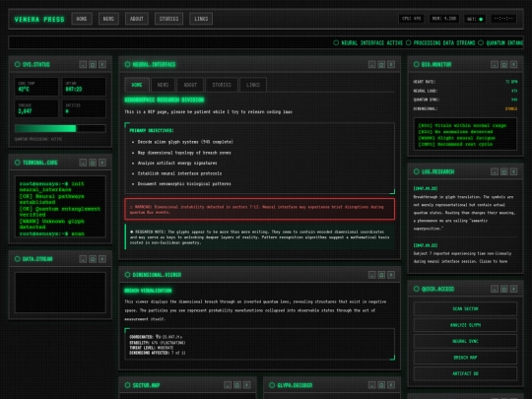The height and width of the screenshot is (399, 532).
Task: Open HOME in the top navigation
Action: (x=82, y=19)
